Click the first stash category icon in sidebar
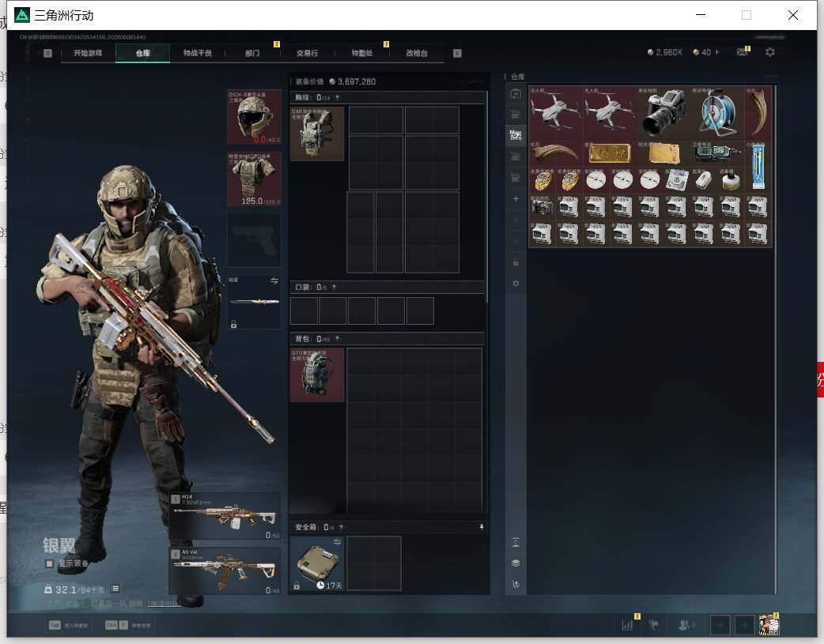824x644 pixels. coord(516,94)
